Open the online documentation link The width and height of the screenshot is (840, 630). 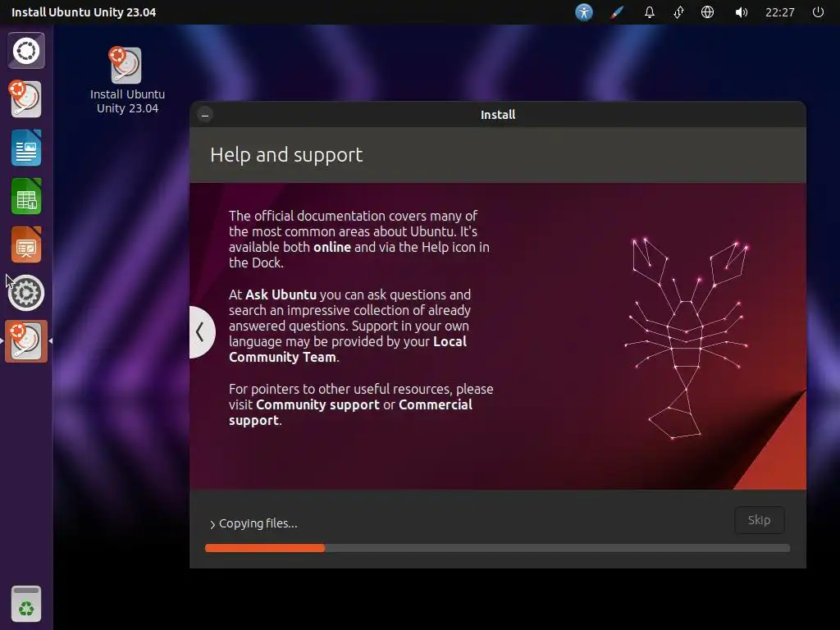click(332, 247)
